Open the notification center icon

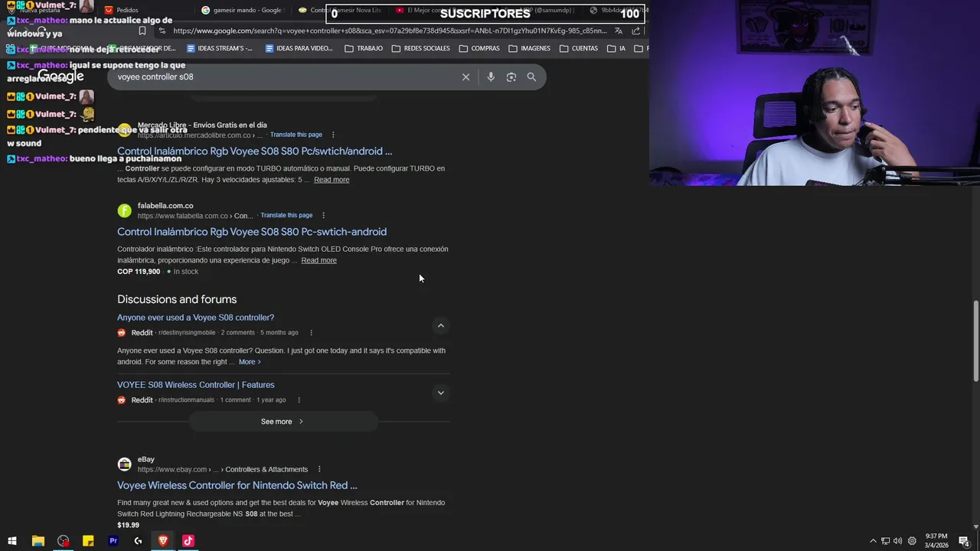[964, 541]
